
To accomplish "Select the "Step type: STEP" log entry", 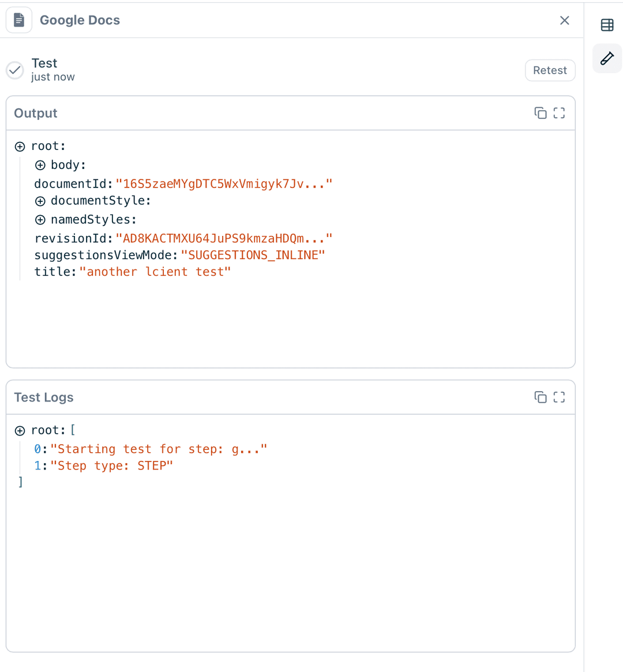I will pyautogui.click(x=111, y=465).
